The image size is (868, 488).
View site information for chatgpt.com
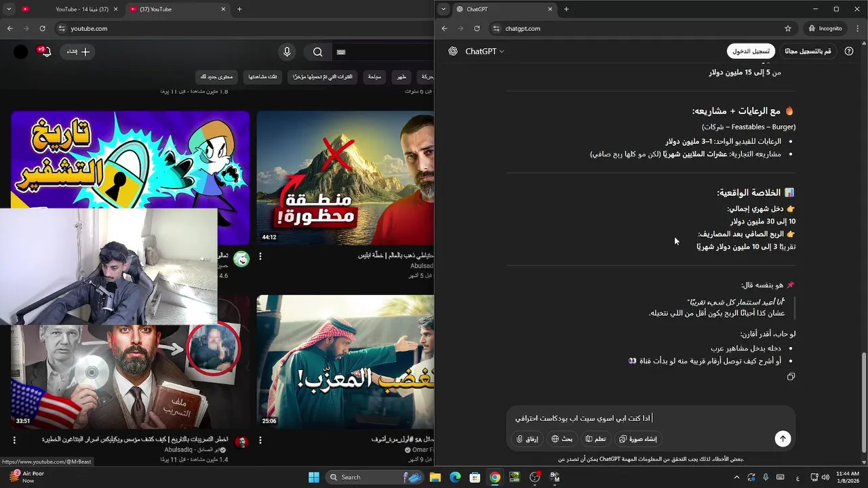pyautogui.click(x=496, y=28)
